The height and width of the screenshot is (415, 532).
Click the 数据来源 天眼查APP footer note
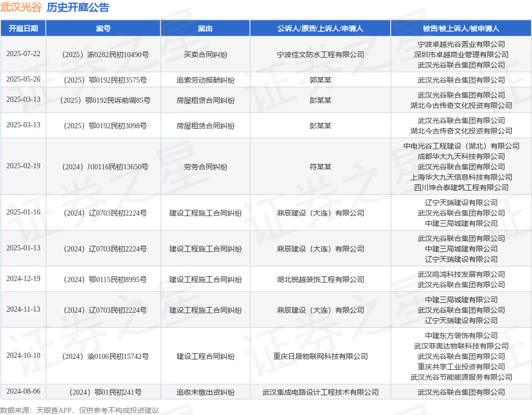pos(79,410)
